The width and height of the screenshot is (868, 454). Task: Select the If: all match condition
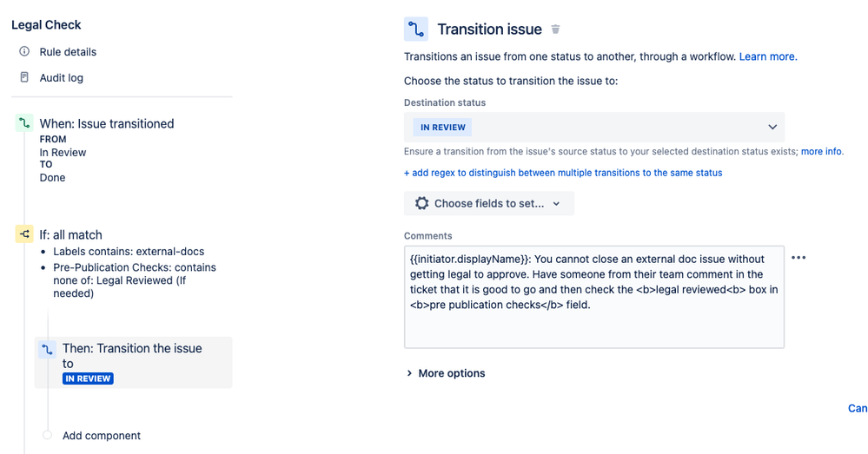click(x=70, y=234)
